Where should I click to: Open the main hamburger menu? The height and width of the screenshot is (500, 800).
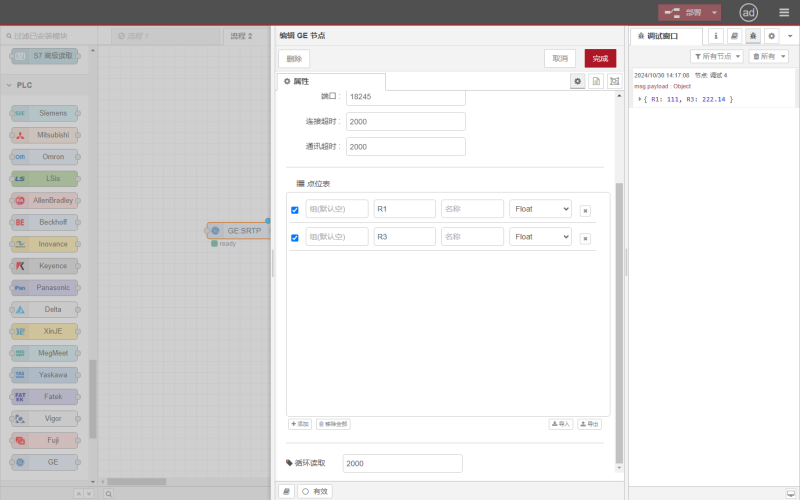[x=784, y=13]
